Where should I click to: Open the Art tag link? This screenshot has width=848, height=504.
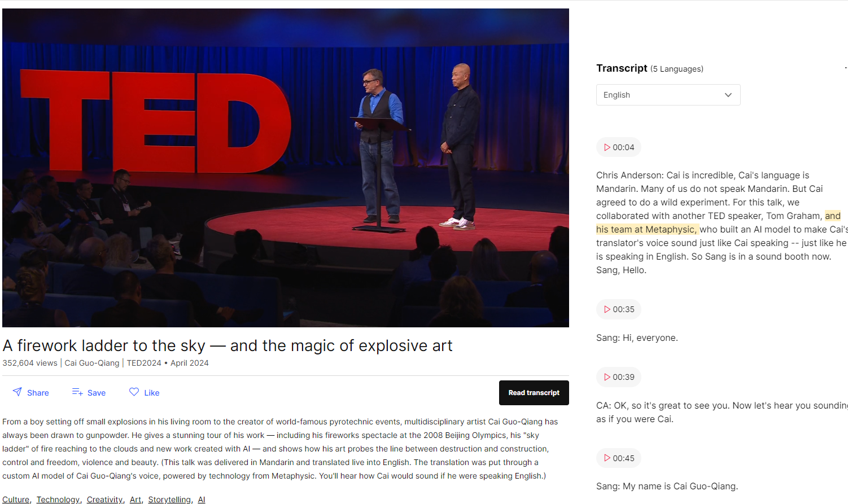(x=135, y=499)
